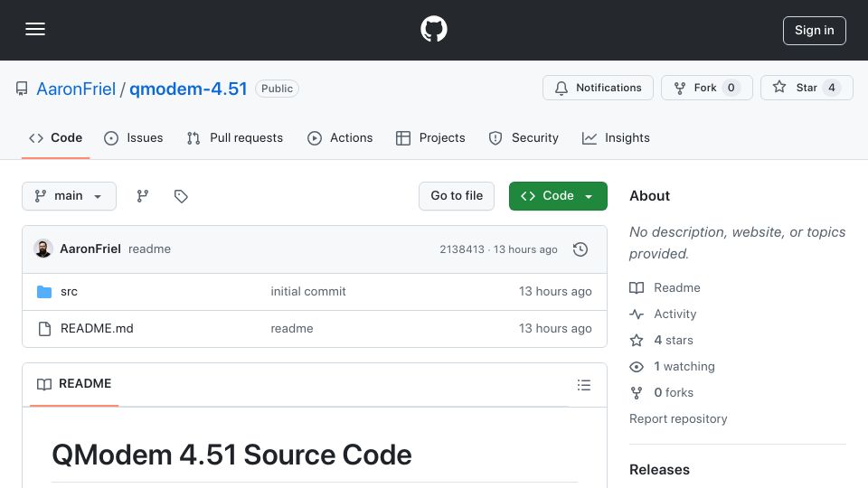The image size is (868, 488).
Task: Open README.md file
Action: tap(97, 329)
